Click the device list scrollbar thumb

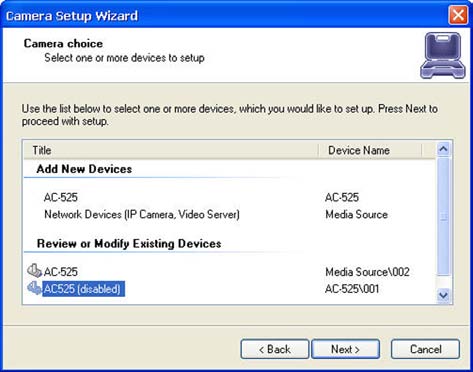(x=443, y=216)
